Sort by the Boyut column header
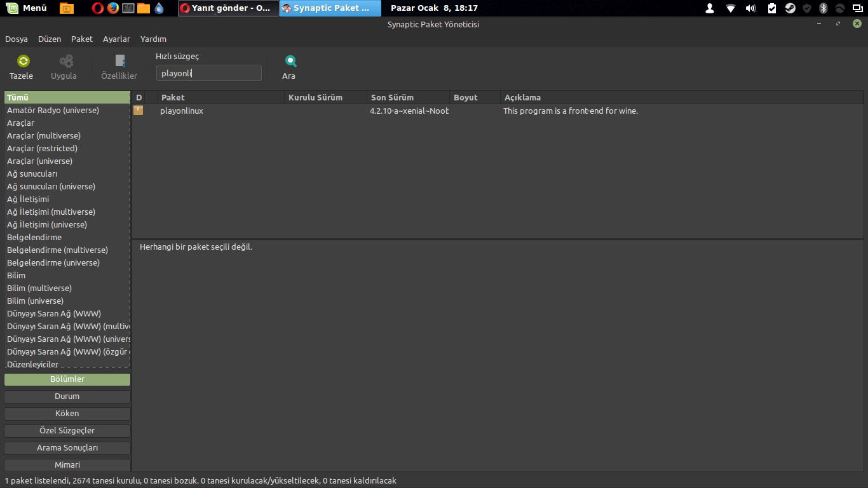Viewport: 868px width, 488px height. pos(475,97)
